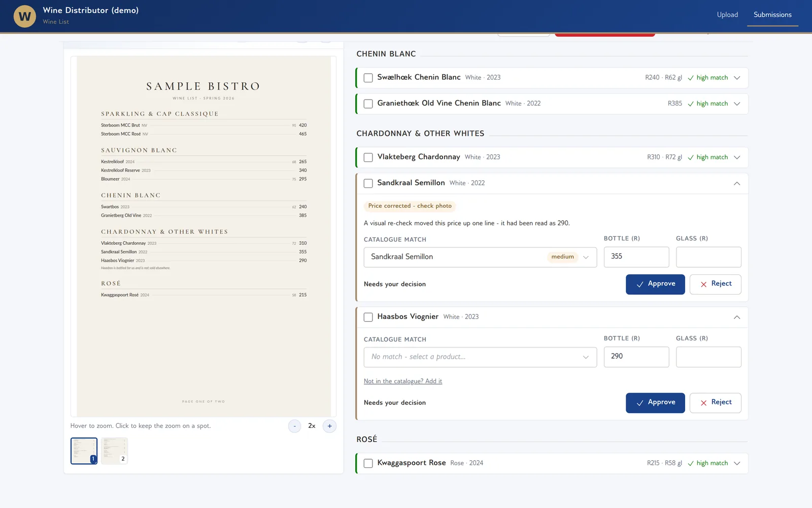The image size is (812, 508).
Task: Open the Upload tab
Action: [727, 15]
